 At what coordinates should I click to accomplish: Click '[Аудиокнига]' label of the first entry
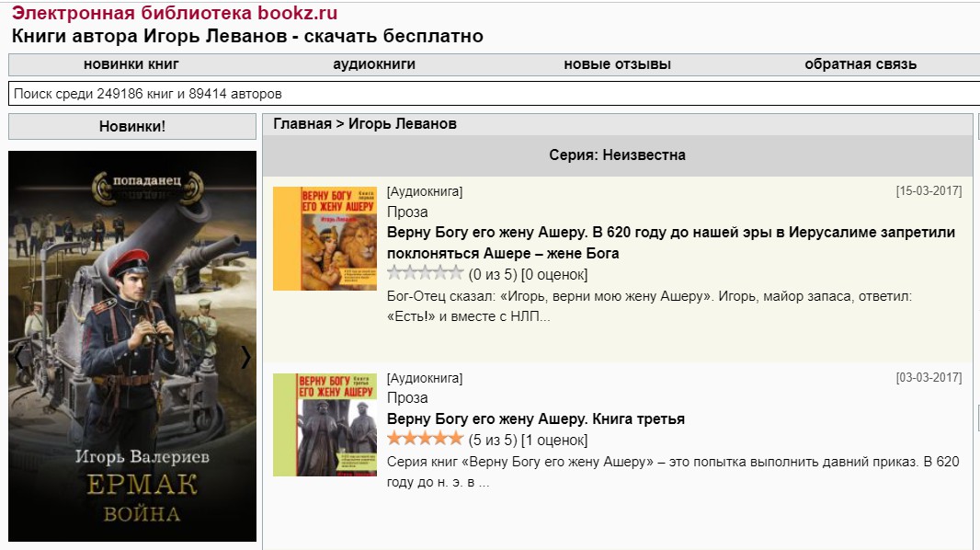[425, 192]
